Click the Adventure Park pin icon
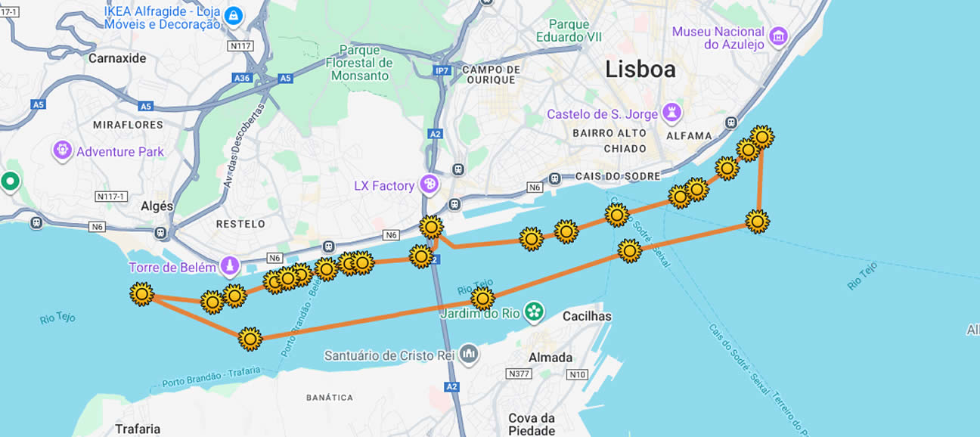The image size is (980, 437). (x=62, y=150)
